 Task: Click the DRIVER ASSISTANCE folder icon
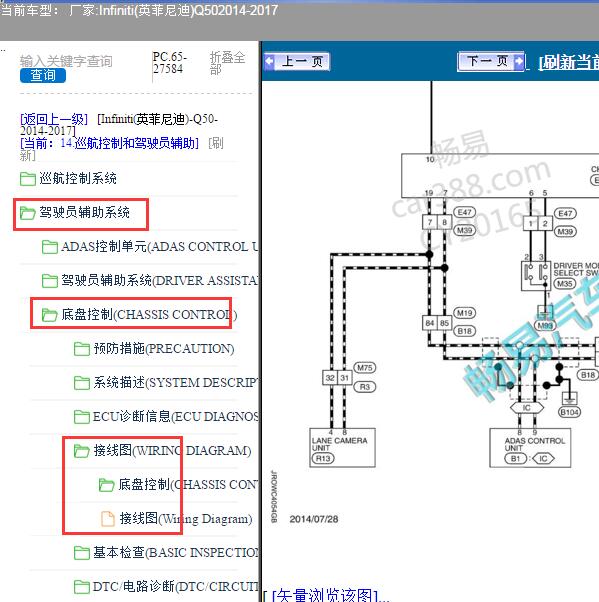pos(50,281)
